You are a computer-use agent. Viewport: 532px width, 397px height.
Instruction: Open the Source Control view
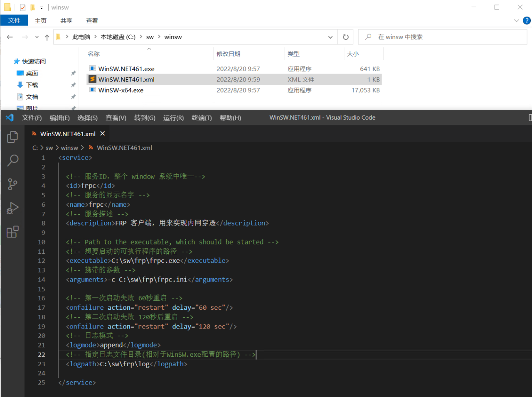pyautogui.click(x=12, y=184)
